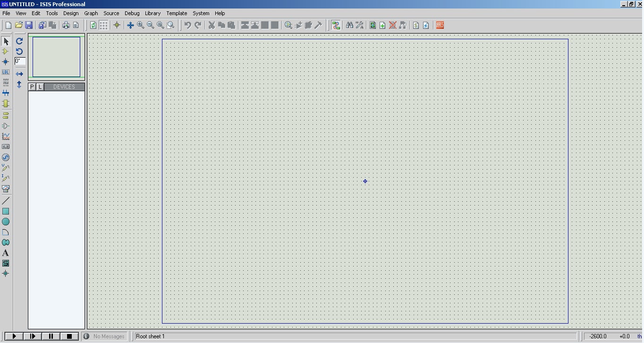
Task: Open the Design menu
Action: point(71,13)
